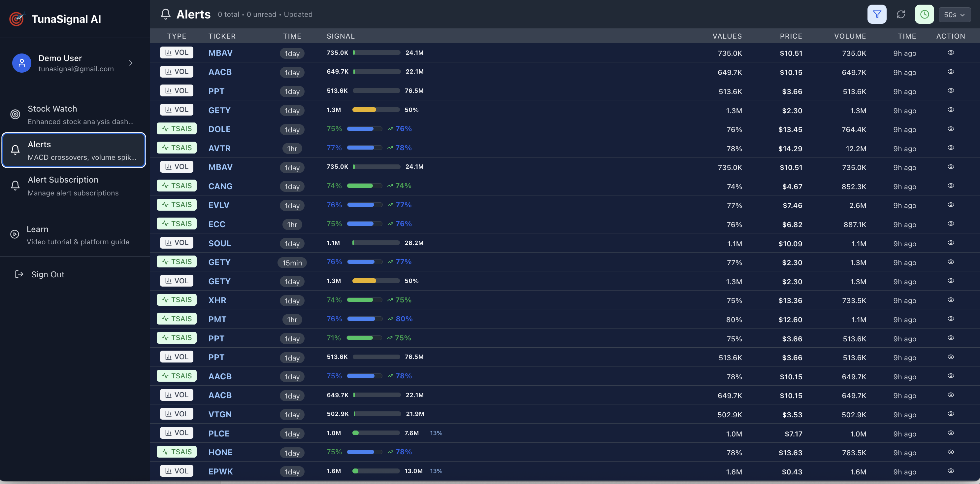
Task: Refresh the alerts list
Action: tap(901, 14)
